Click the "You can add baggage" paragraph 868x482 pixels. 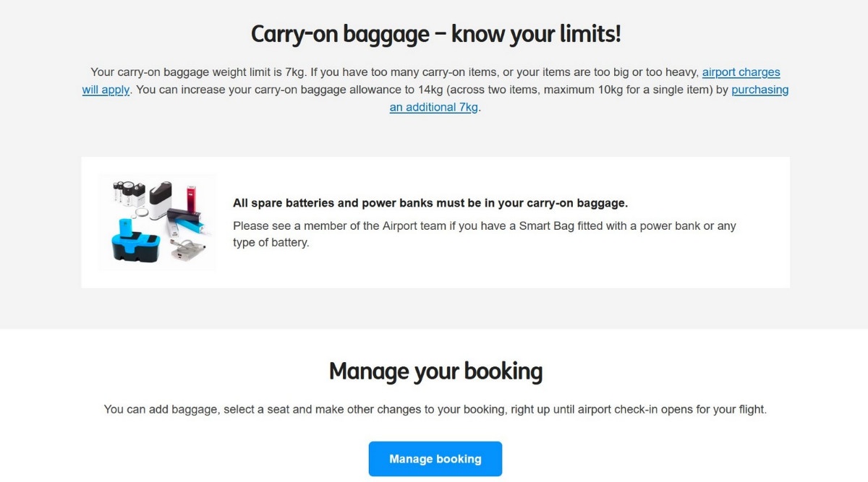(x=435, y=409)
